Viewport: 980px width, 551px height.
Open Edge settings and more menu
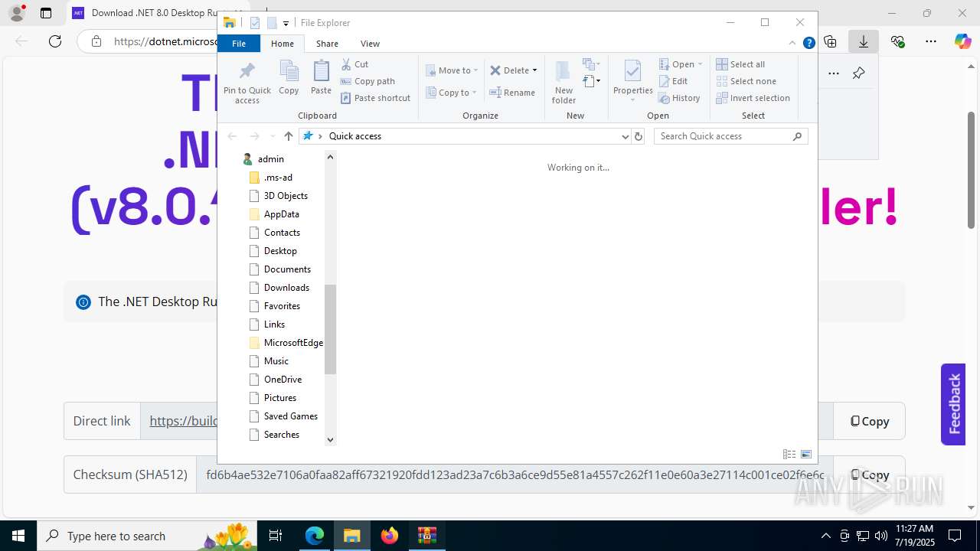[x=930, y=41]
